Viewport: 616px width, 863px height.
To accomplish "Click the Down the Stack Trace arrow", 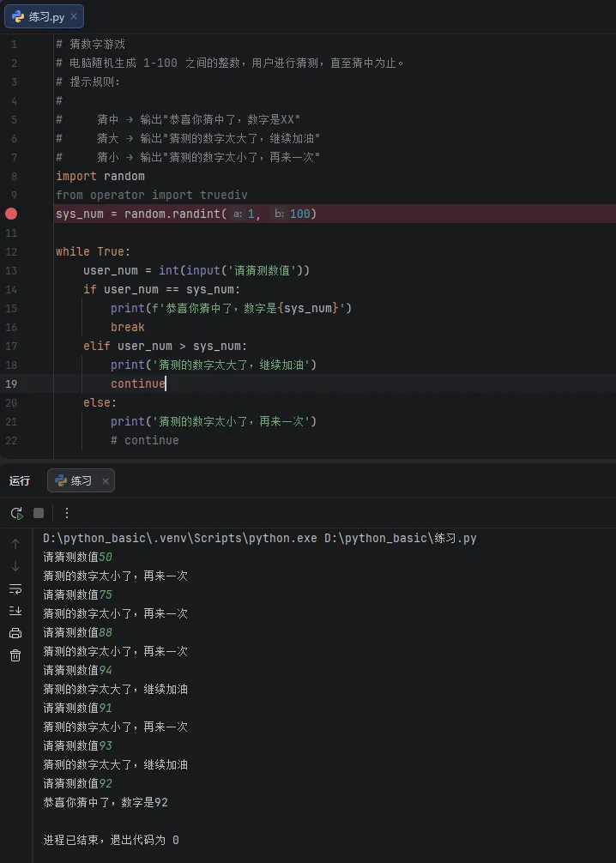I will pos(15,566).
